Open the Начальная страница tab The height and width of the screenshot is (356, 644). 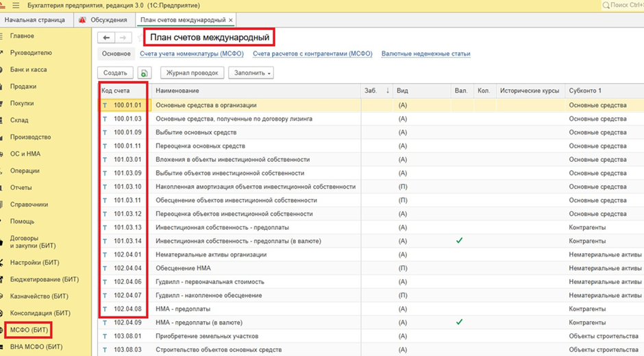pos(35,21)
